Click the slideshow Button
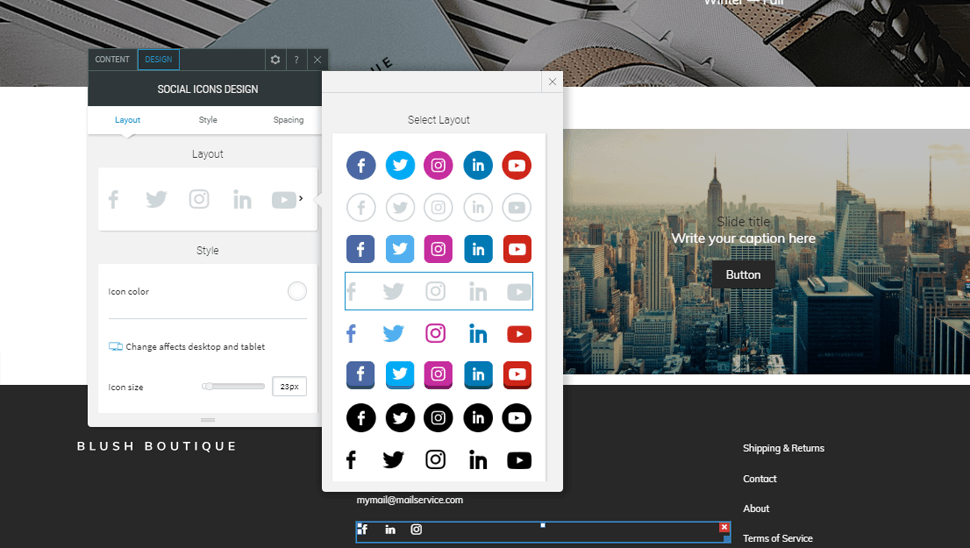 (743, 275)
